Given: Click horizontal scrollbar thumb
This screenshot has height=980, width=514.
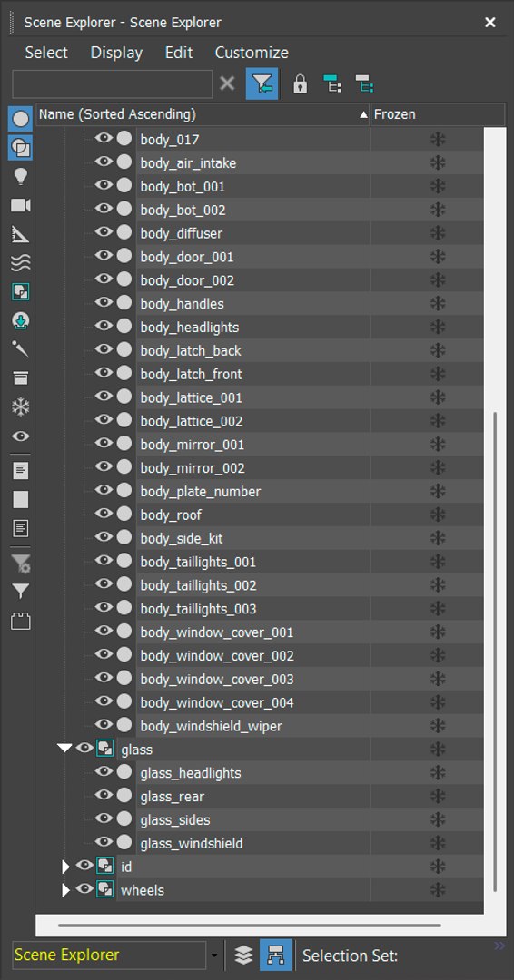Looking at the screenshot, I should click(250, 925).
